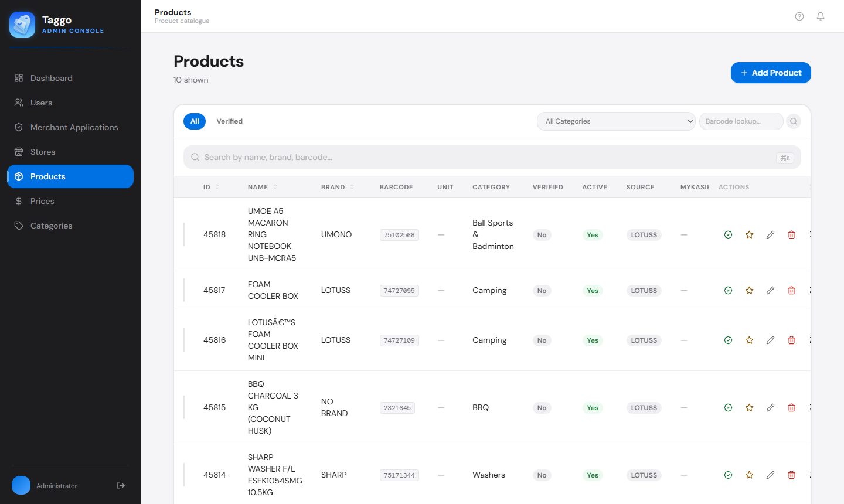Click the UMONO brand cell
This screenshot has width=844, height=504.
pyautogui.click(x=336, y=234)
